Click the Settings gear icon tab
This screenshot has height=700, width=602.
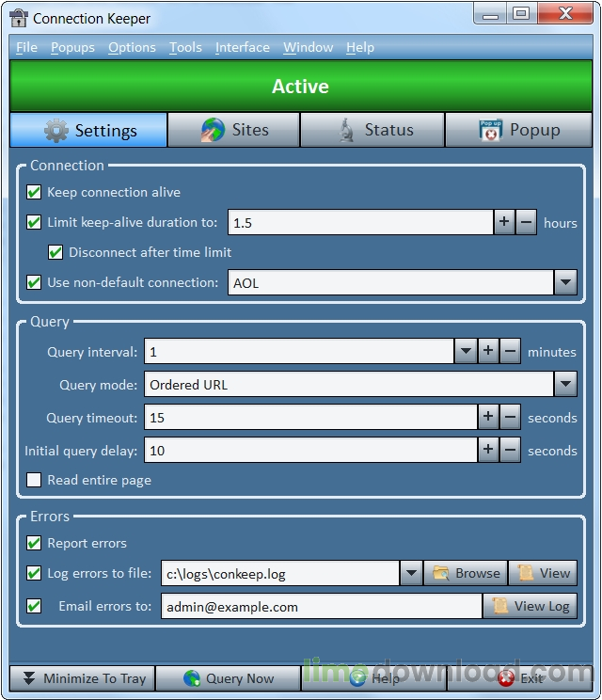point(56,131)
